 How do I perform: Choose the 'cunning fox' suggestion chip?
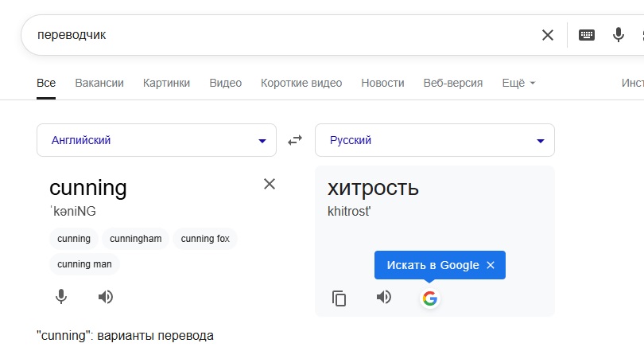[205, 239]
